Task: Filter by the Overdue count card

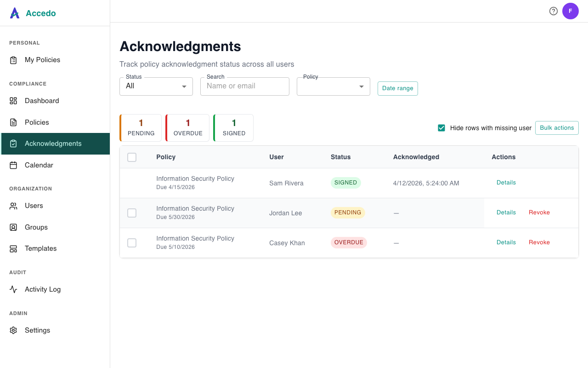Action: tap(187, 128)
